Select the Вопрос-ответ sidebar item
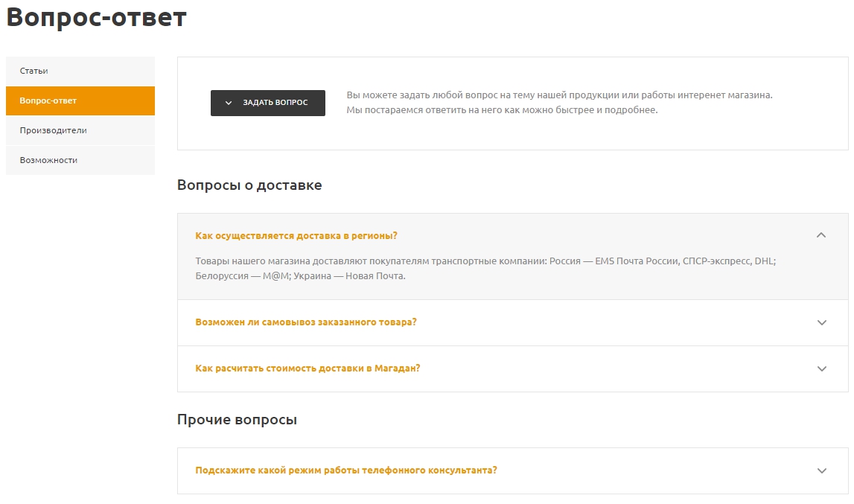This screenshot has width=854, height=504. (80, 101)
